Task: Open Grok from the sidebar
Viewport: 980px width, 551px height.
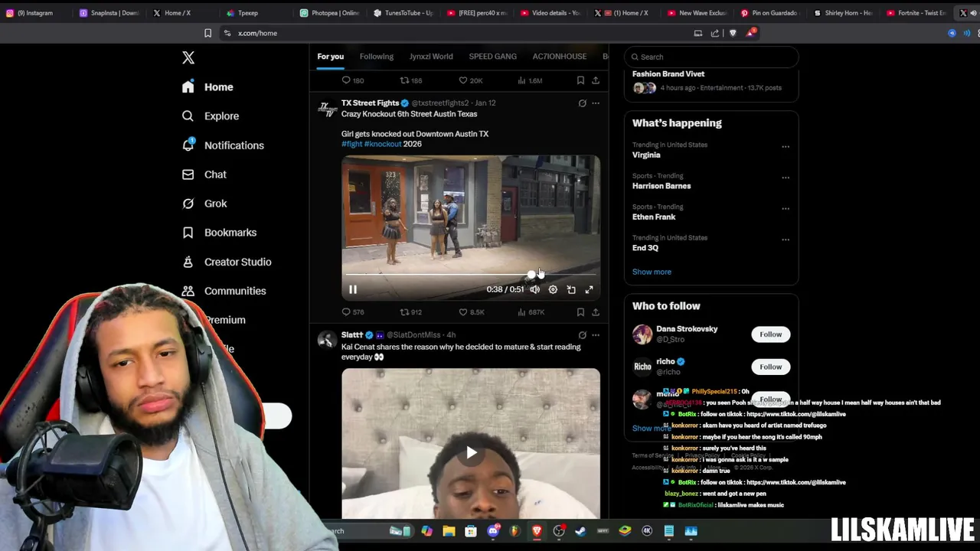Action: (204, 204)
